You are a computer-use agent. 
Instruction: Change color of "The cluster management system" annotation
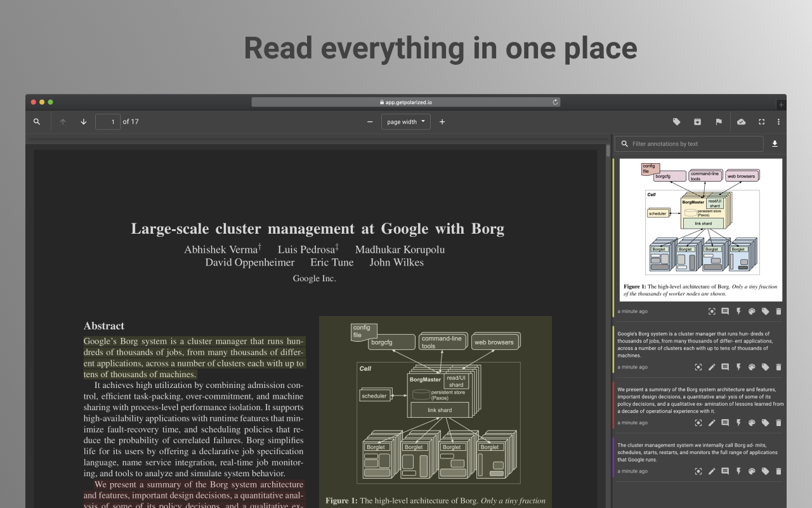[x=752, y=471]
